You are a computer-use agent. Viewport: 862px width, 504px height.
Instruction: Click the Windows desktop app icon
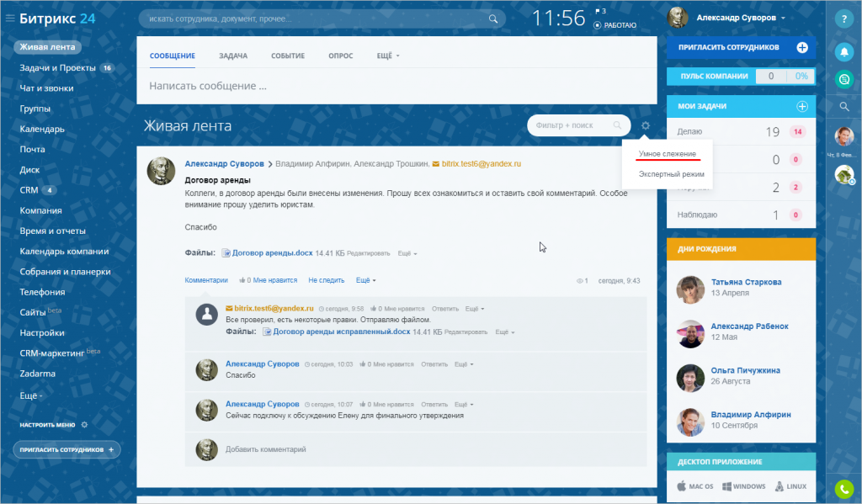[726, 485]
